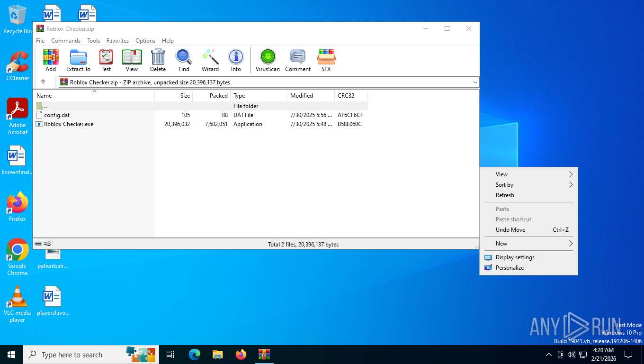Launch the Wizard wand tool
The image size is (644, 364).
pos(210,60)
